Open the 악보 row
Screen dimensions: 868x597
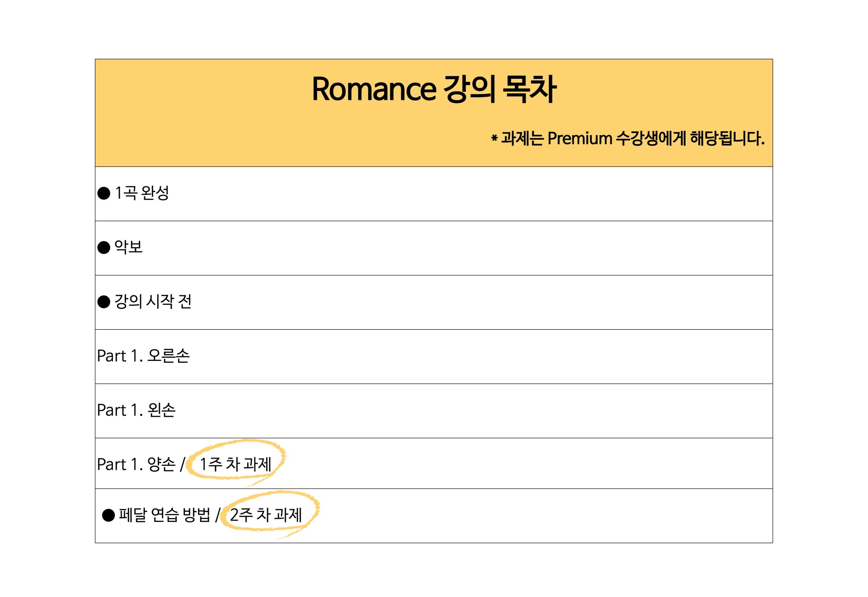pos(434,248)
